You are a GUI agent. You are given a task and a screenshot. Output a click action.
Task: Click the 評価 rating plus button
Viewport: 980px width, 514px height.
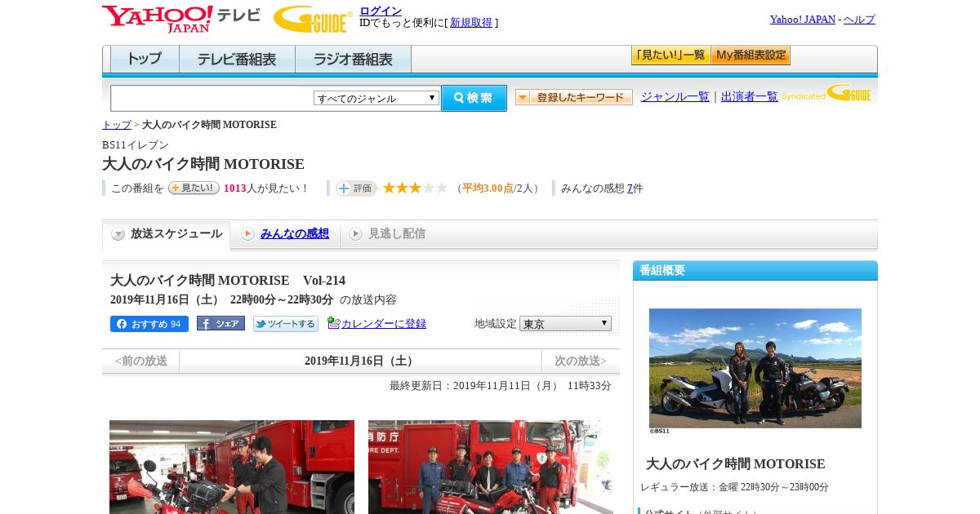356,188
